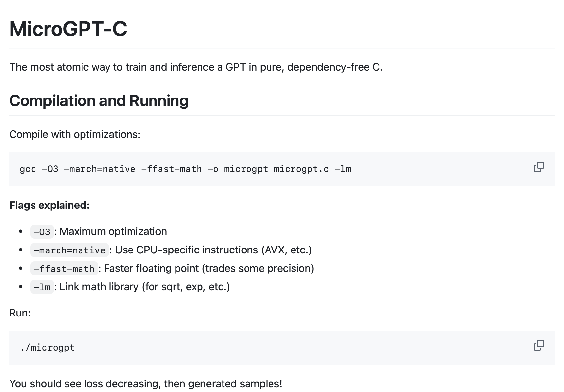Click the bold 'Flags explained:' label
This screenshot has height=392, width=564.
click(49, 205)
